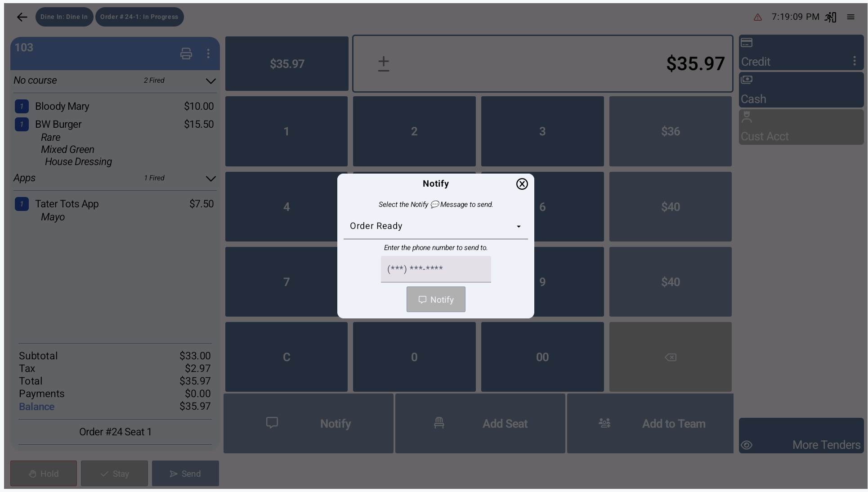868x492 pixels.
Task: Click the warning triangle alert icon
Action: 757,18
